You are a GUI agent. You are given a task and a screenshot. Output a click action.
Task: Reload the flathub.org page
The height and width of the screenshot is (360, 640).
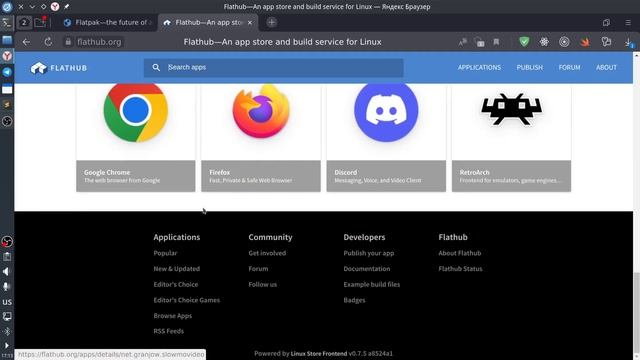click(x=48, y=42)
